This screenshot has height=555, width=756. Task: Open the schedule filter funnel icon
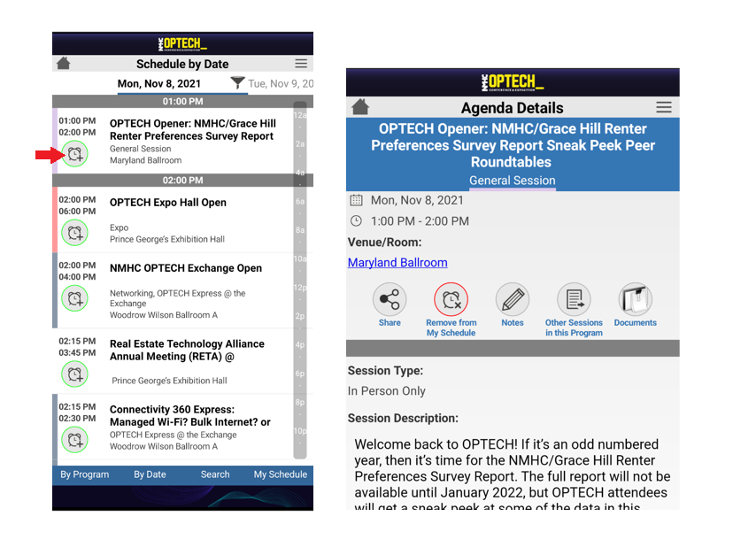pos(237,83)
